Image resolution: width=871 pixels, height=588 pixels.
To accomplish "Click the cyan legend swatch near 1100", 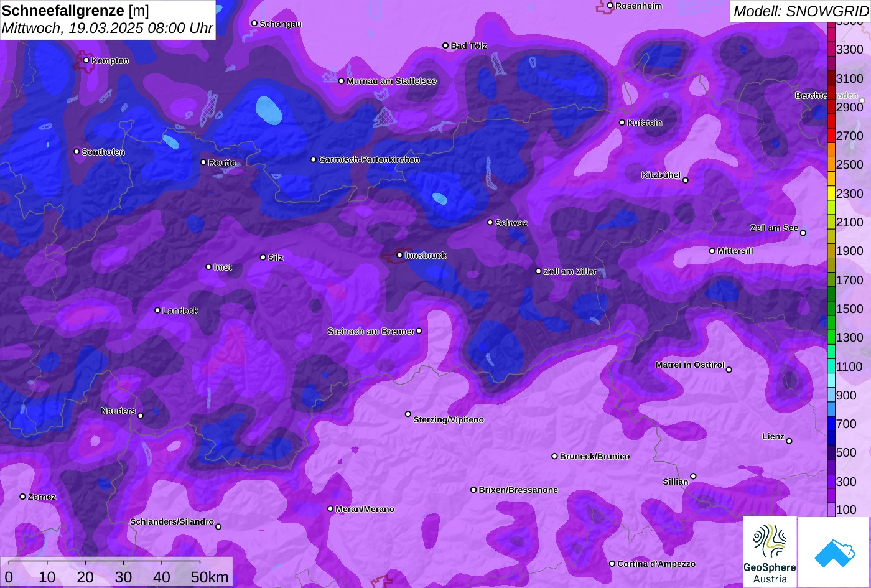I will tap(831, 366).
